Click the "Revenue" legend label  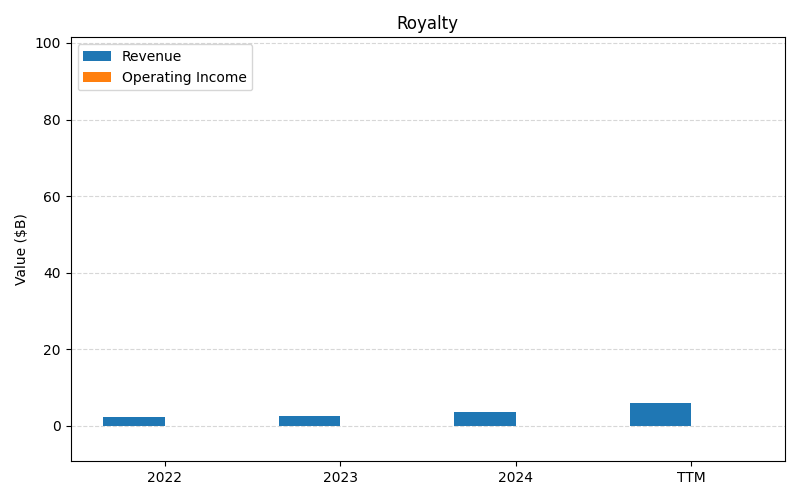tap(151, 56)
